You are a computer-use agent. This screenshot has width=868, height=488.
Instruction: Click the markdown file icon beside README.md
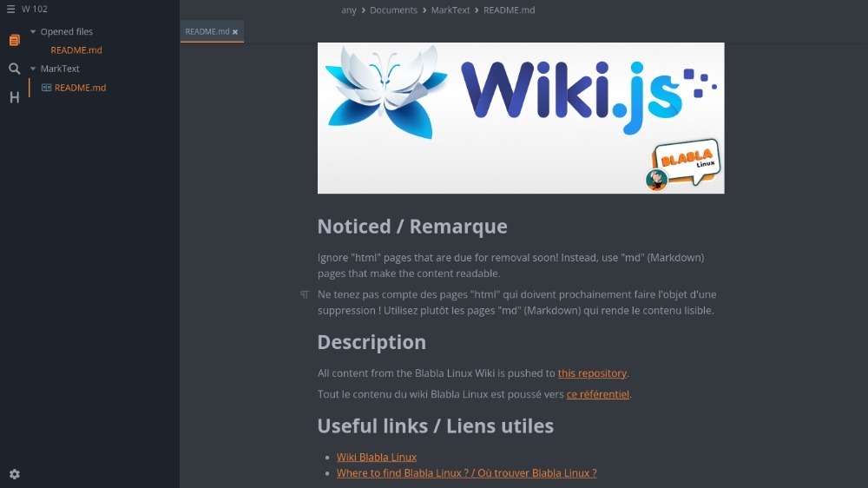(x=46, y=88)
